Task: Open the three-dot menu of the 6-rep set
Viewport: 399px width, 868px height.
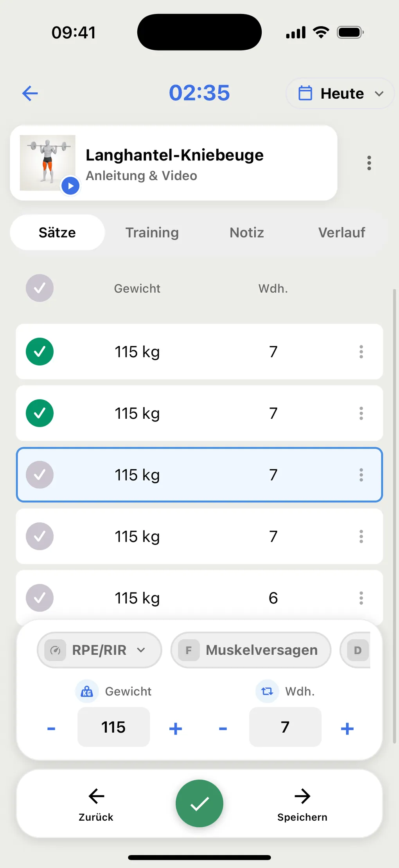Action: [361, 598]
